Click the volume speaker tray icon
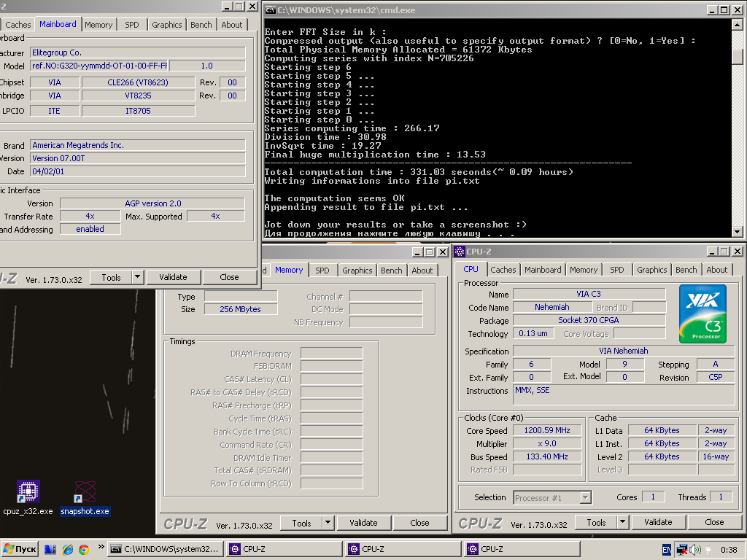The height and width of the screenshot is (560, 747). [695, 550]
